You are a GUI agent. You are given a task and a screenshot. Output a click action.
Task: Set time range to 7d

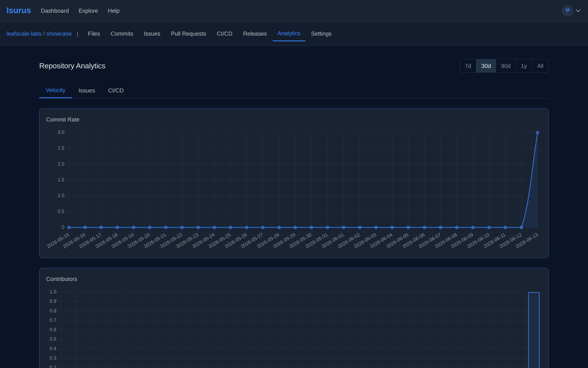coord(468,66)
